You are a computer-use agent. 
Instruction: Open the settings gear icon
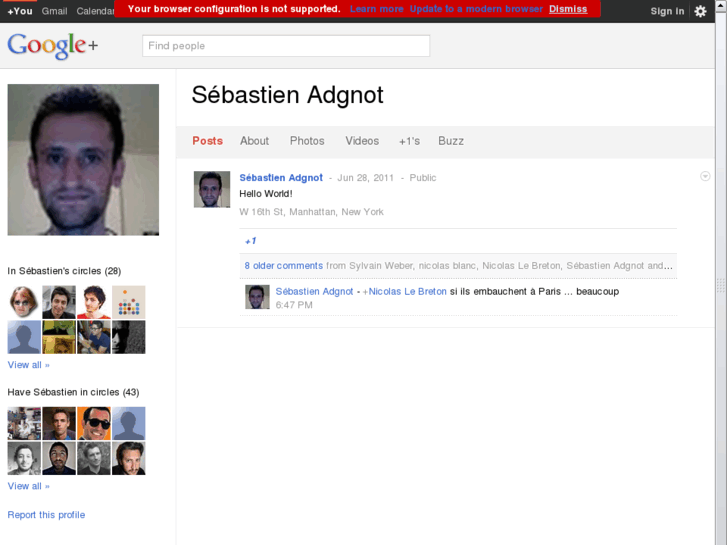coord(700,11)
